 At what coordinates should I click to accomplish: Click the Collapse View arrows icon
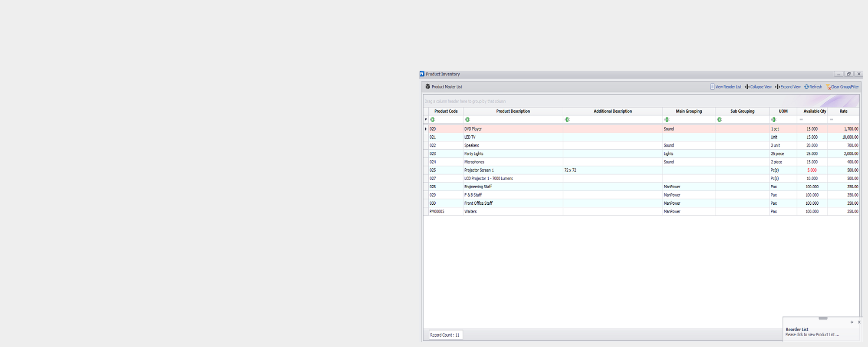(x=747, y=87)
